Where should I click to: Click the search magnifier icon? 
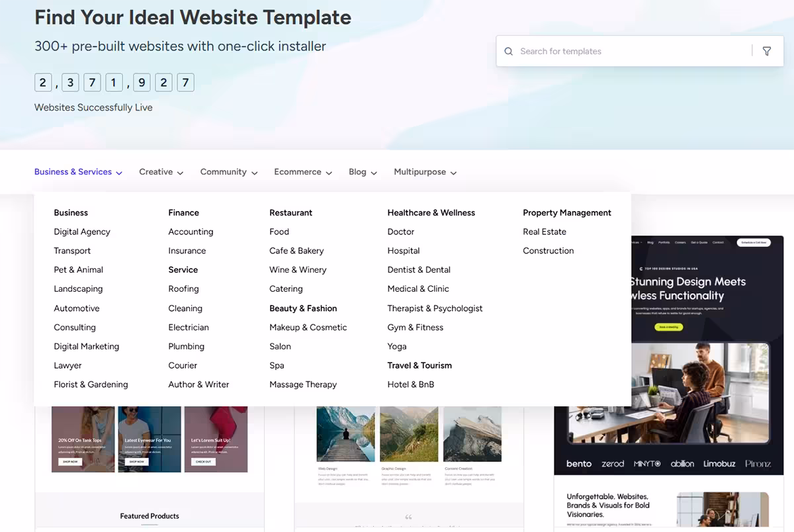(x=508, y=52)
